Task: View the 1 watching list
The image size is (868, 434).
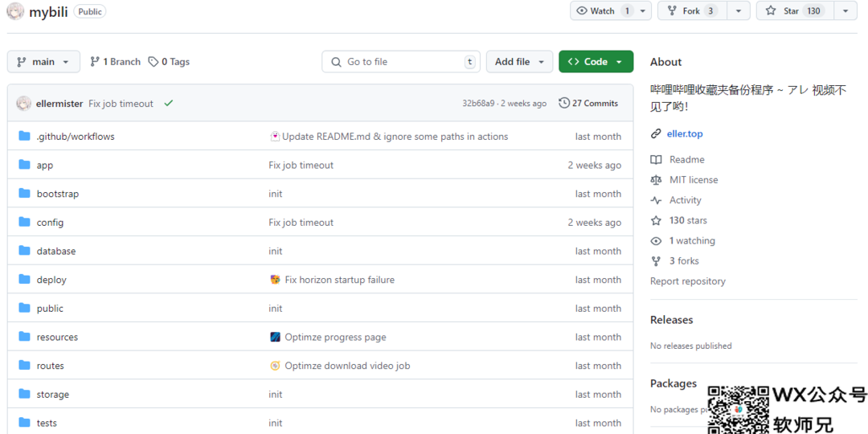Action: click(692, 241)
